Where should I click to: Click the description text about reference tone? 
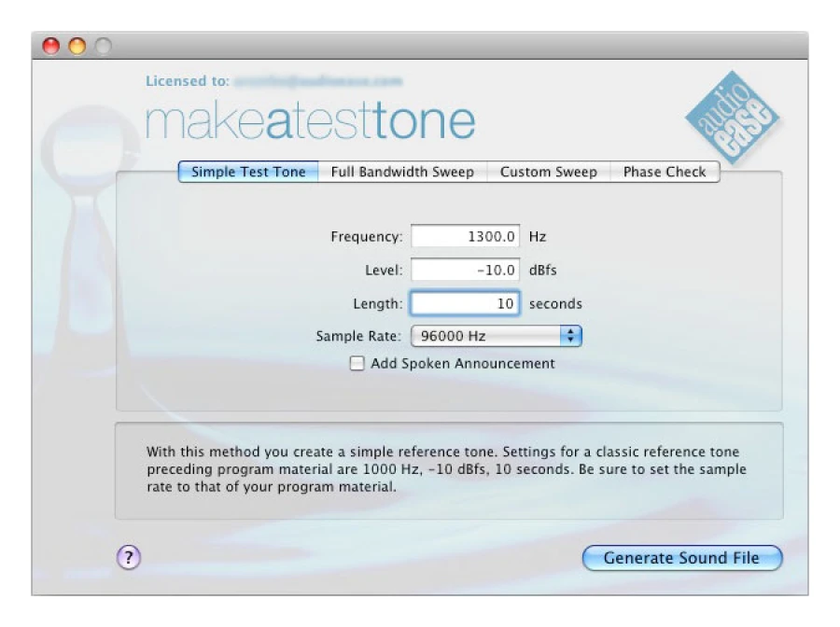point(447,469)
